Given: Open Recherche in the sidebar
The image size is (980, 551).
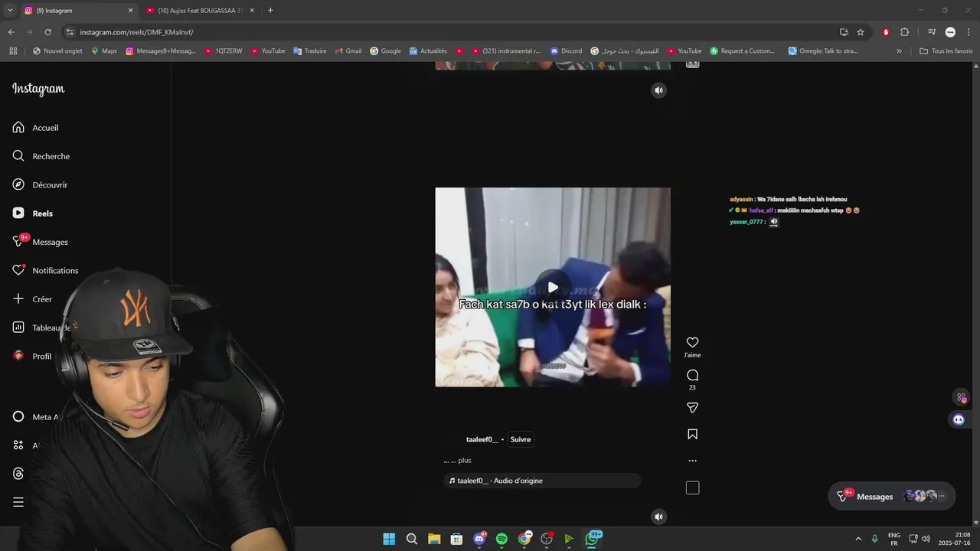Looking at the screenshot, I should (41, 156).
